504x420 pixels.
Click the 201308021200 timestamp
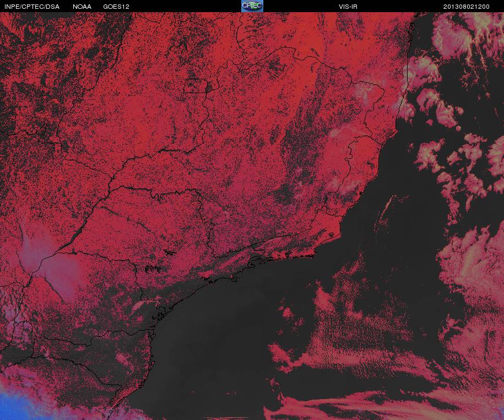coord(467,7)
